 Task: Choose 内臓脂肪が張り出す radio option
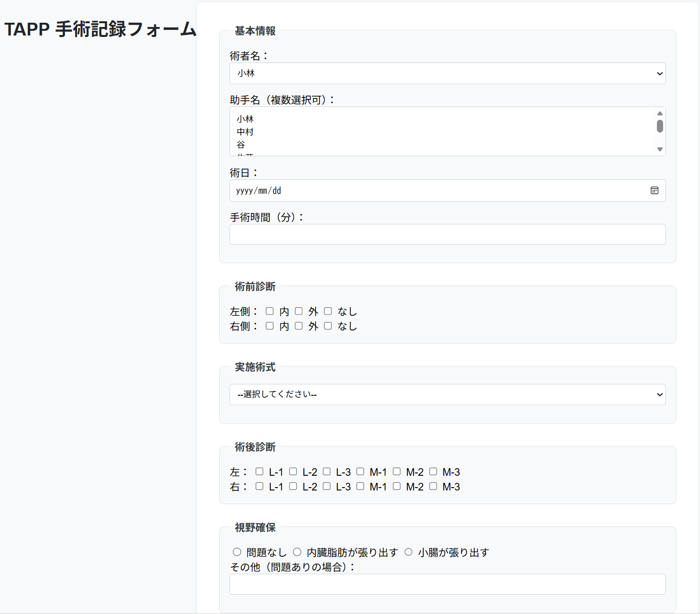coord(297,552)
